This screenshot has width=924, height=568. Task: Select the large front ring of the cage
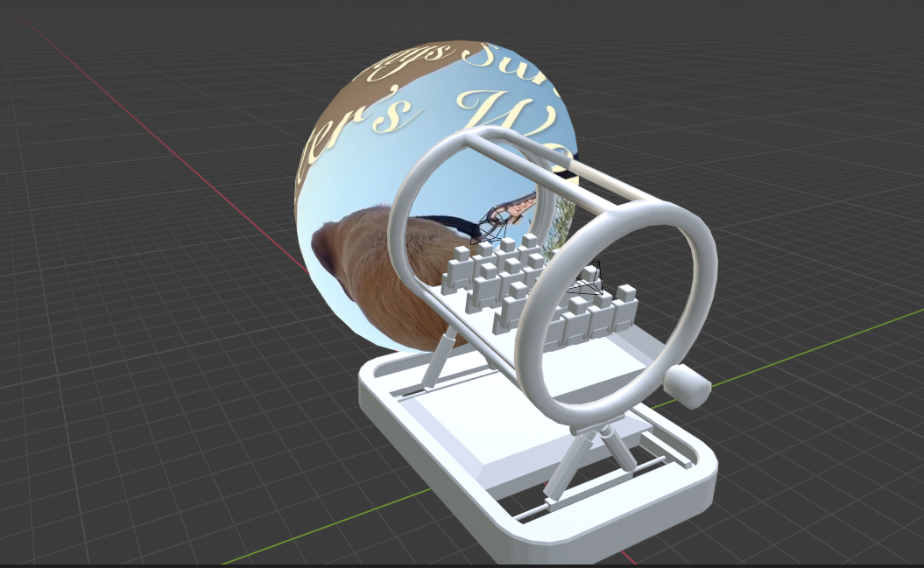pos(699,263)
